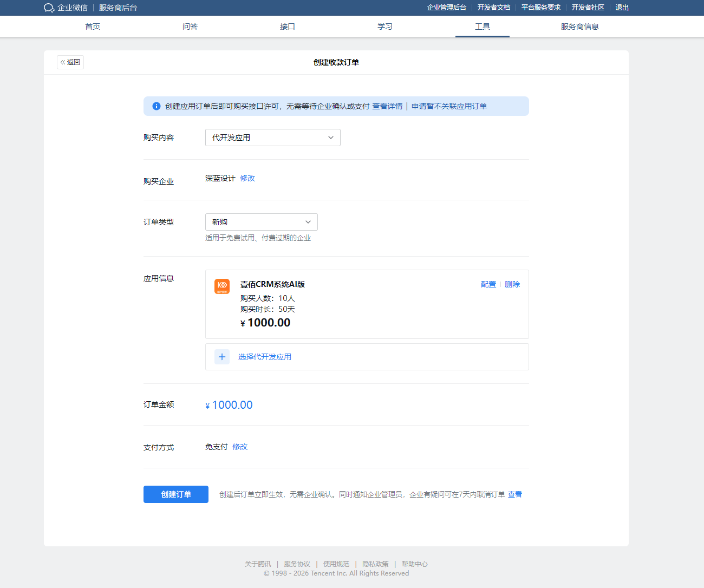The image size is (704, 588).
Task: Open the 接口 tab
Action: (288, 27)
